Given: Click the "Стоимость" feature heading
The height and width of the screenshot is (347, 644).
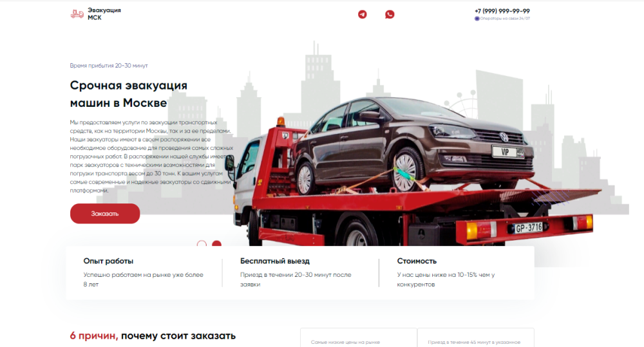Looking at the screenshot, I should (x=417, y=261).
